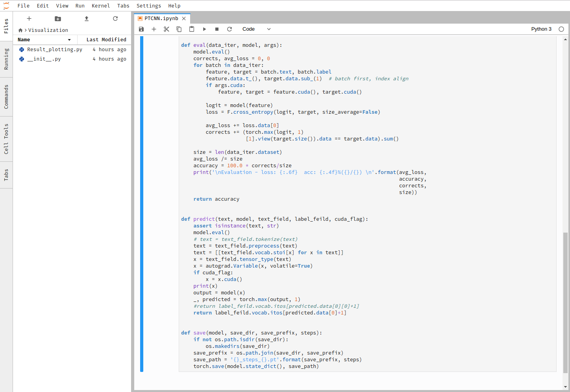Viewport: 570px width, 392px height.
Task: Select Result_plotting.py in file list
Action: tap(72, 50)
